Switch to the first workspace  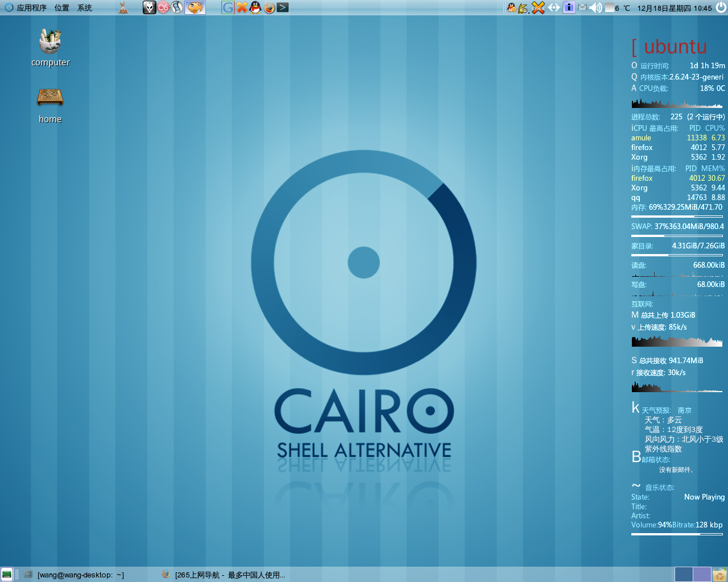684,574
